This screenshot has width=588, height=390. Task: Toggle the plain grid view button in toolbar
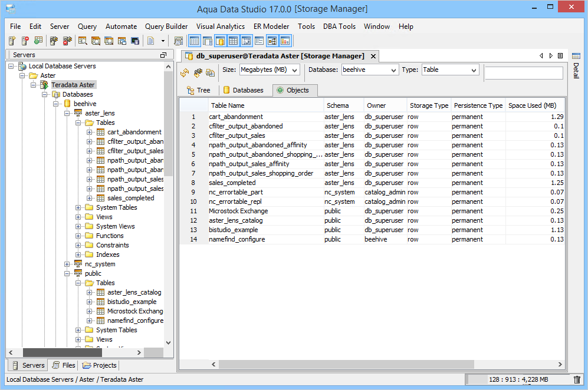[233, 41]
